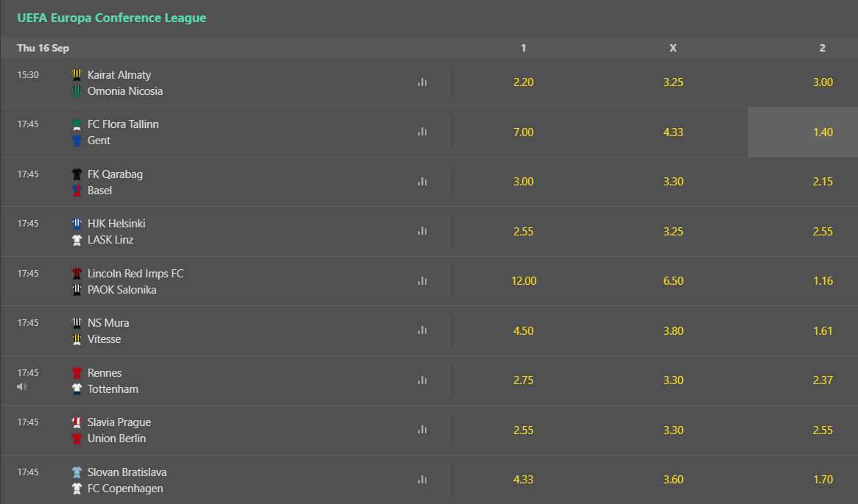Open stats icon for FC Flora Tallinn match
The image size is (858, 504).
coord(422,132)
